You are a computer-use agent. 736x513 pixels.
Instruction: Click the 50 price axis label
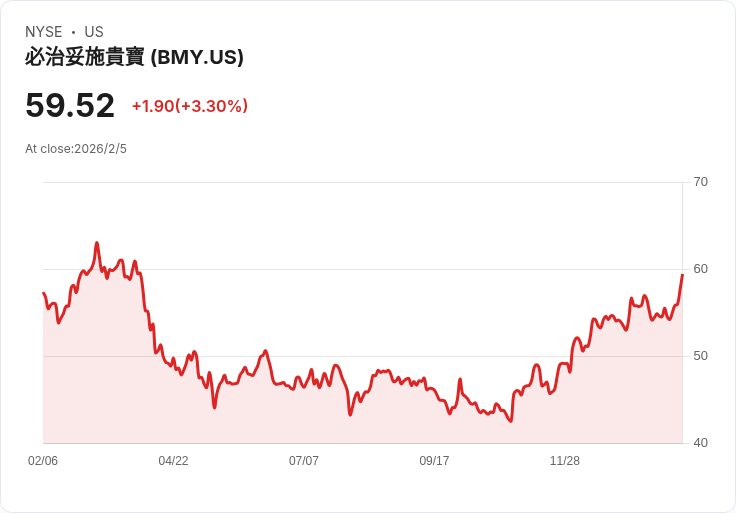pos(700,356)
